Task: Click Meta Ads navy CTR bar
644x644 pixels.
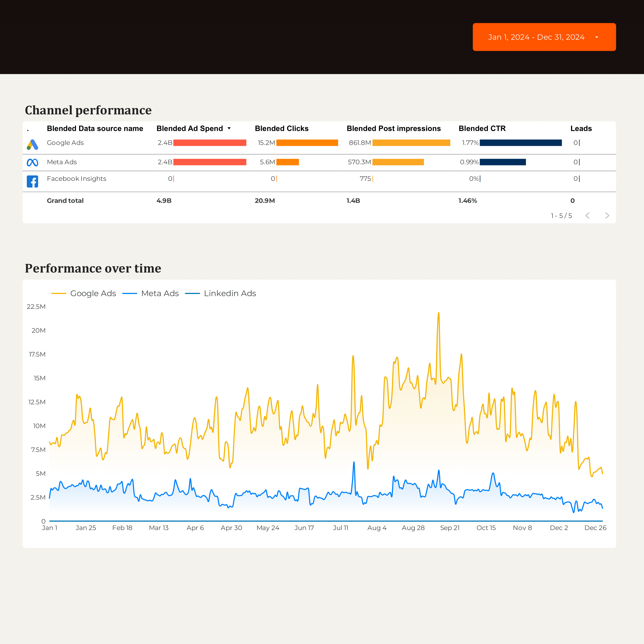Action: tap(503, 162)
